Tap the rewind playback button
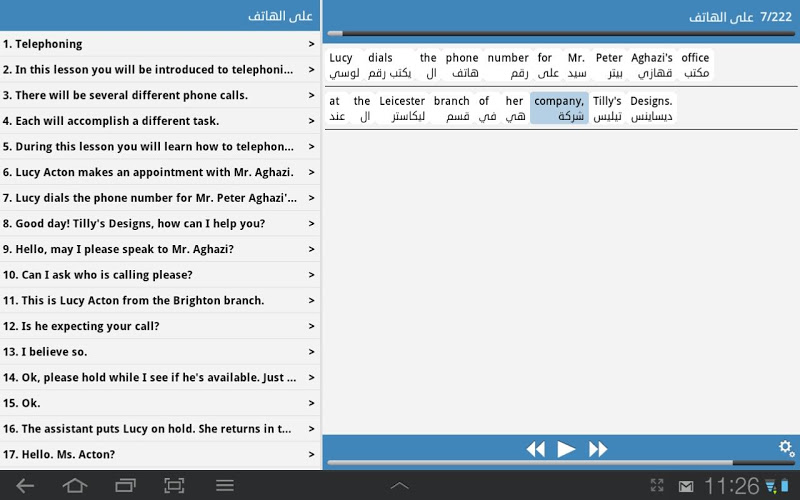The height and width of the screenshot is (500, 800). 536,449
